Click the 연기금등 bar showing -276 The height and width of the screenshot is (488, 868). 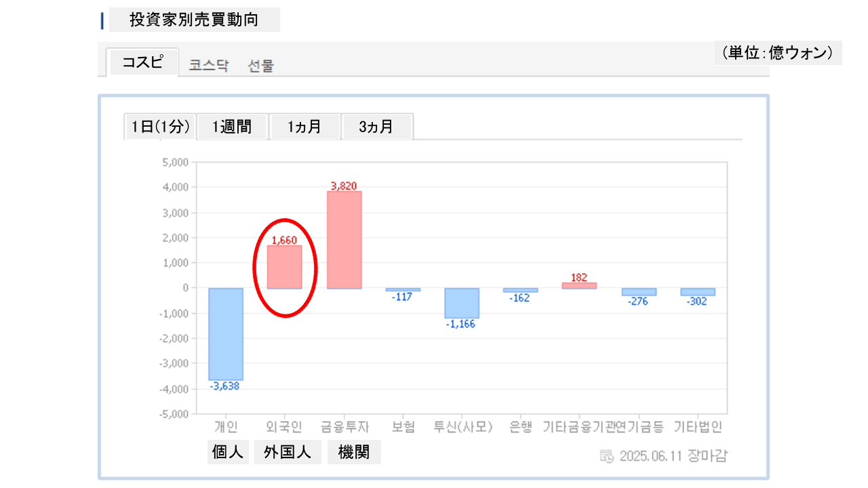pos(639,291)
